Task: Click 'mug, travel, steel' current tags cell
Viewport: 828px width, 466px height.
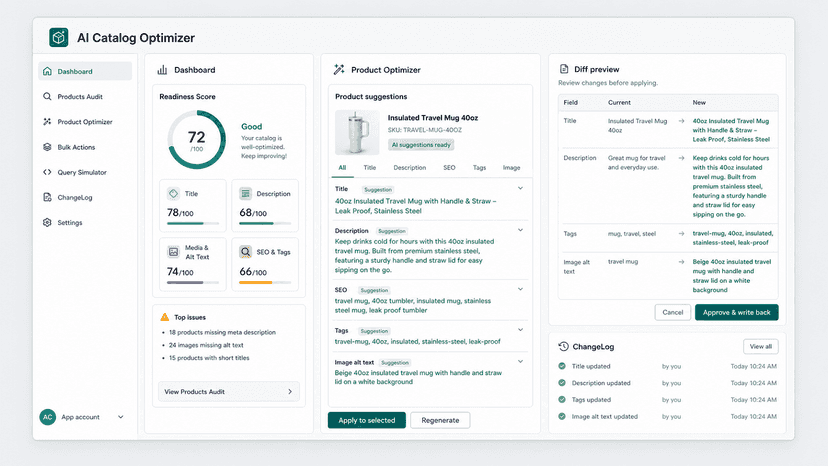Action: (632, 234)
